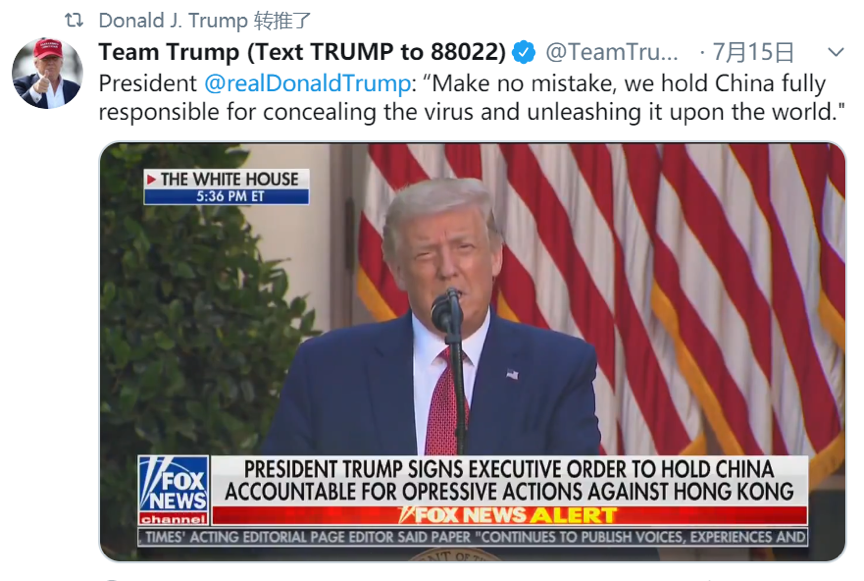Click the FOX NEWS ALERT red banner

(x=510, y=515)
